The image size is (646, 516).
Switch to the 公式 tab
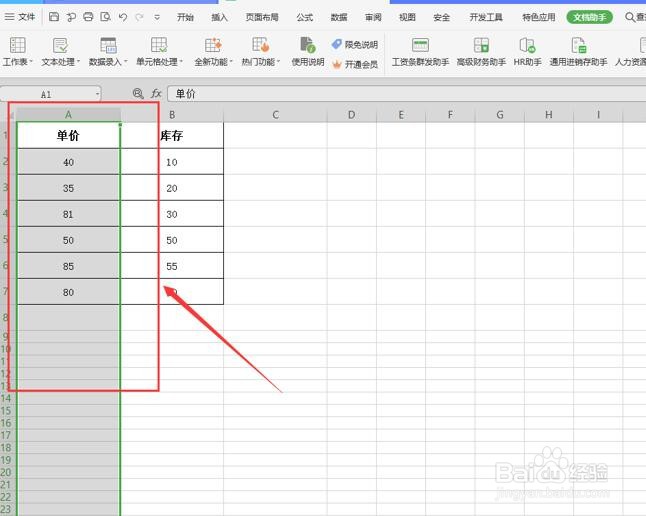point(305,17)
